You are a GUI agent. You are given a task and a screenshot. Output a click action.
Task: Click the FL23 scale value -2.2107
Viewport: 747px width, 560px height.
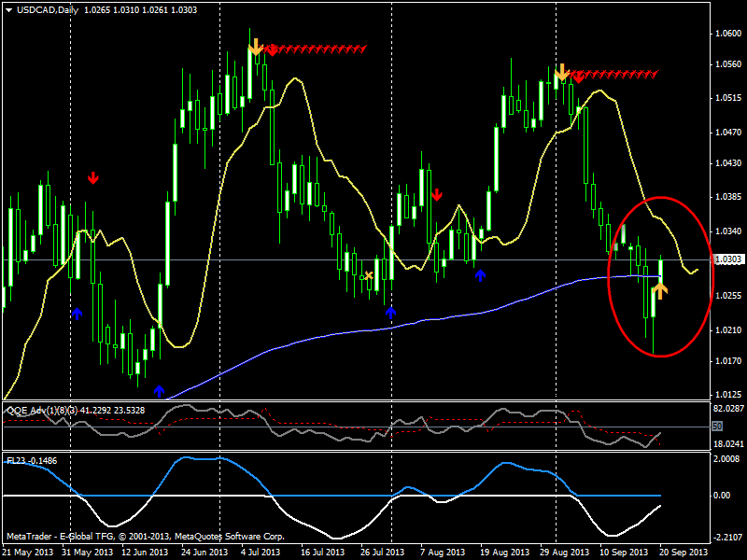click(x=727, y=538)
